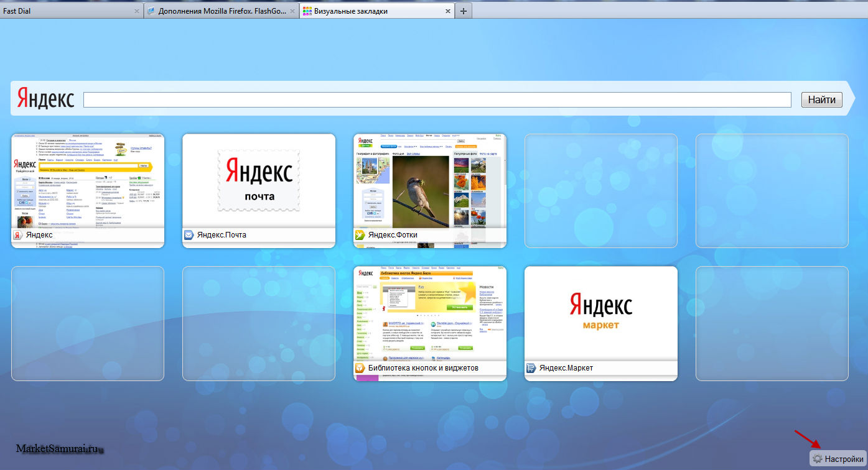The height and width of the screenshot is (470, 868).
Task: Click the Яндекс logo in the search bar
Action: pos(45,98)
